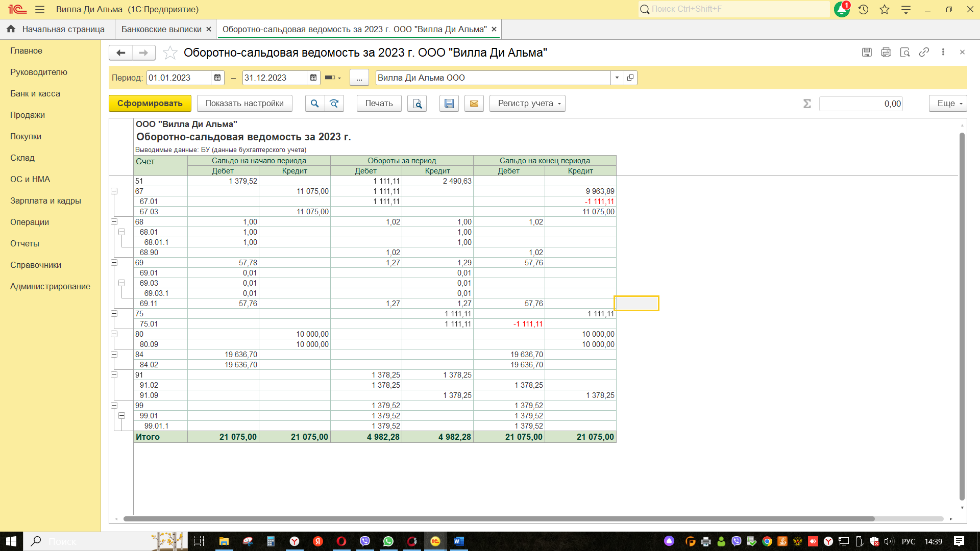Click printer icon at top right
980x551 pixels.
coord(886,52)
